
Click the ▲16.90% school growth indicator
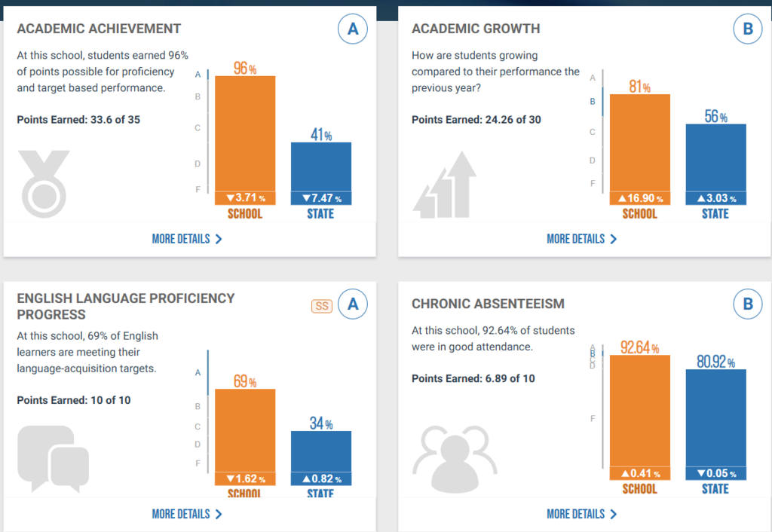coord(639,199)
